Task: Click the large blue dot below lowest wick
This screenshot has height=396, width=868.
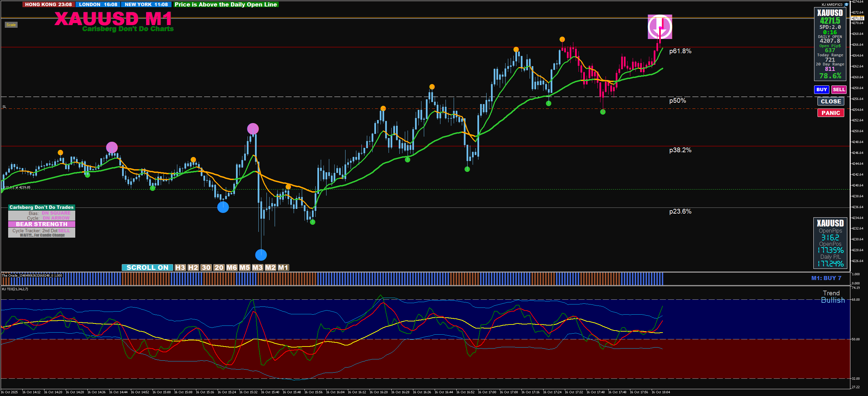Action: pos(261,255)
